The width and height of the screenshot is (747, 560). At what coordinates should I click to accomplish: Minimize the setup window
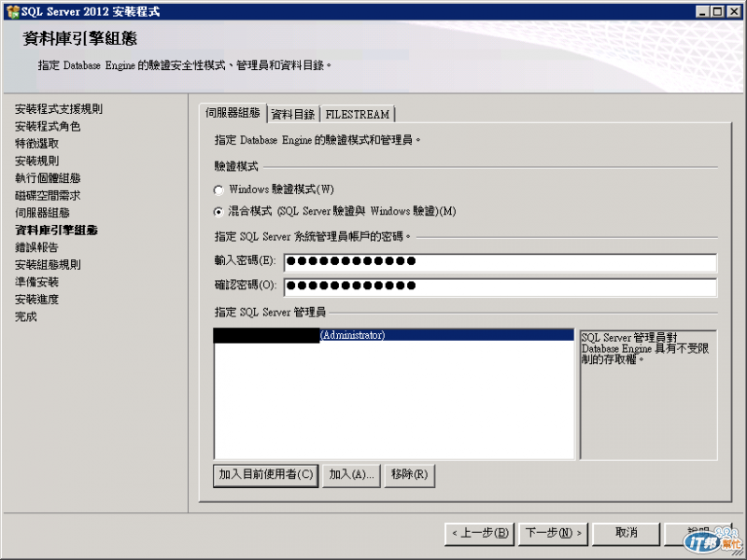coord(702,11)
